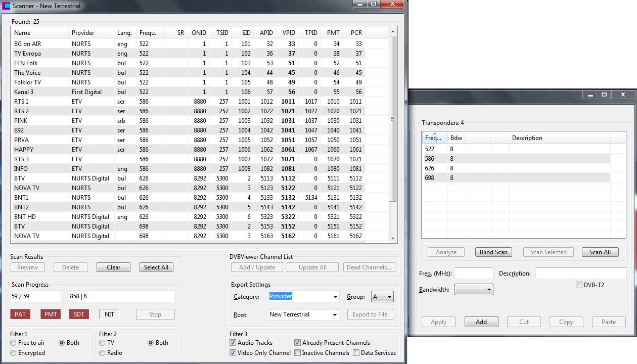
Task: Select the BNT HD channel row
Action: [x=200, y=217]
